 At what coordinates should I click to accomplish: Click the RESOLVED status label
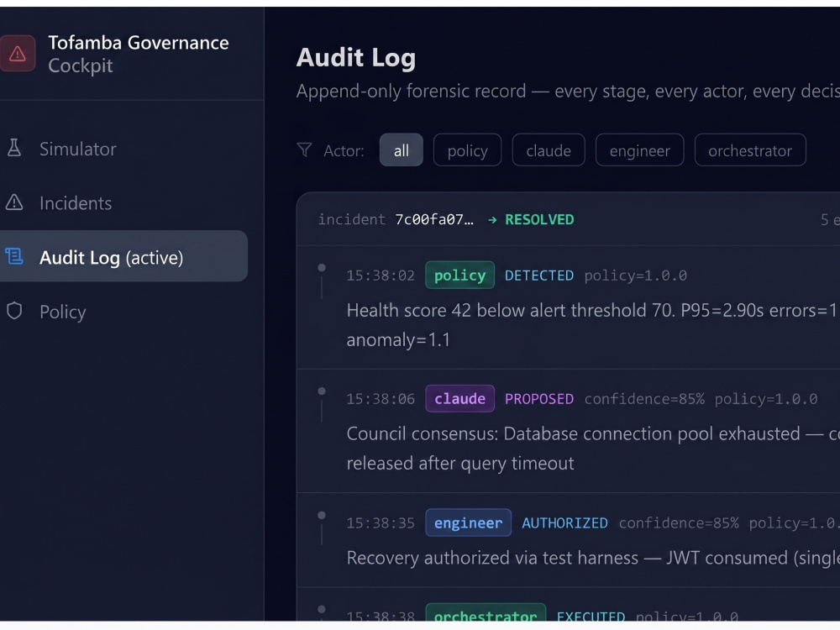click(539, 219)
